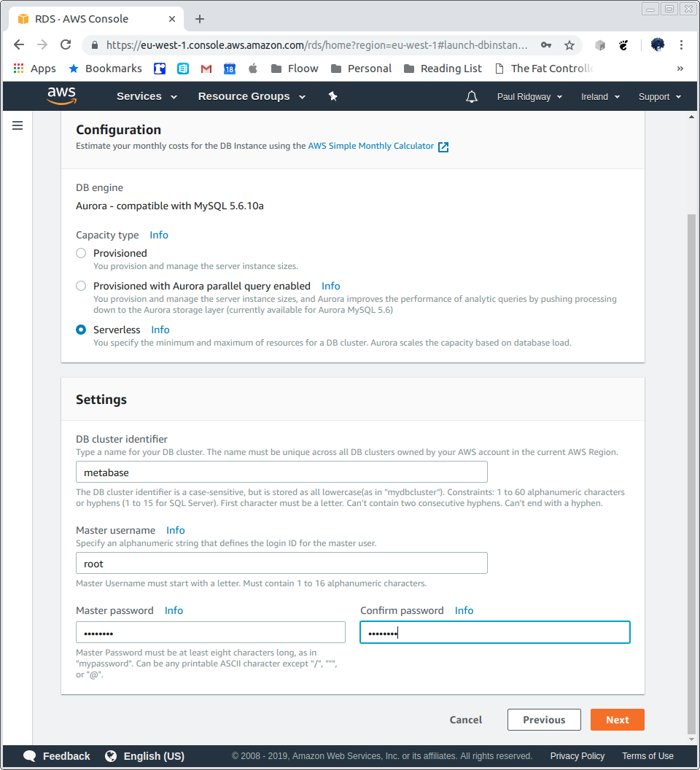The height and width of the screenshot is (770, 700).
Task: Open the Privacy Policy link
Action: [577, 756]
